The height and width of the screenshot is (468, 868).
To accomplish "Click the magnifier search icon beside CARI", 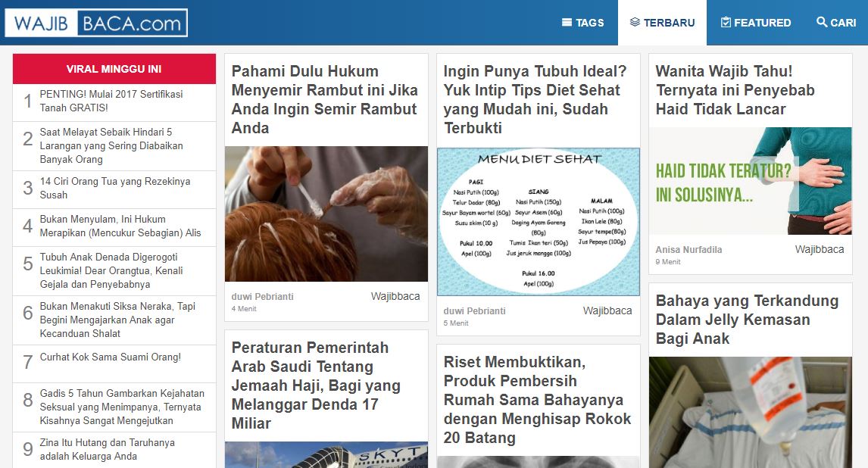I will coord(822,22).
